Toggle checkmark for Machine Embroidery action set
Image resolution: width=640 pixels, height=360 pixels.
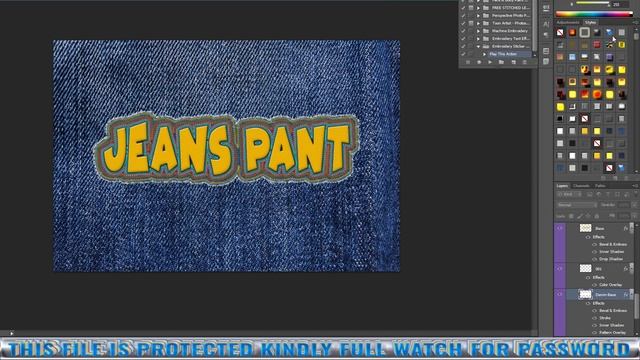(463, 31)
